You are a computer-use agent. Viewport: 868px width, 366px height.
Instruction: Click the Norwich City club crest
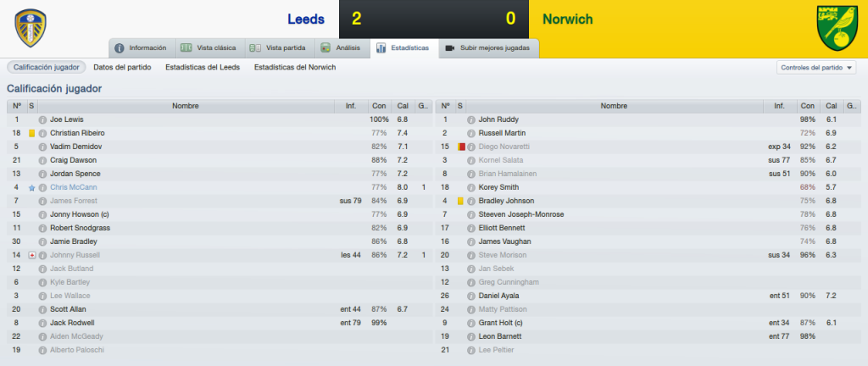pyautogui.click(x=837, y=28)
